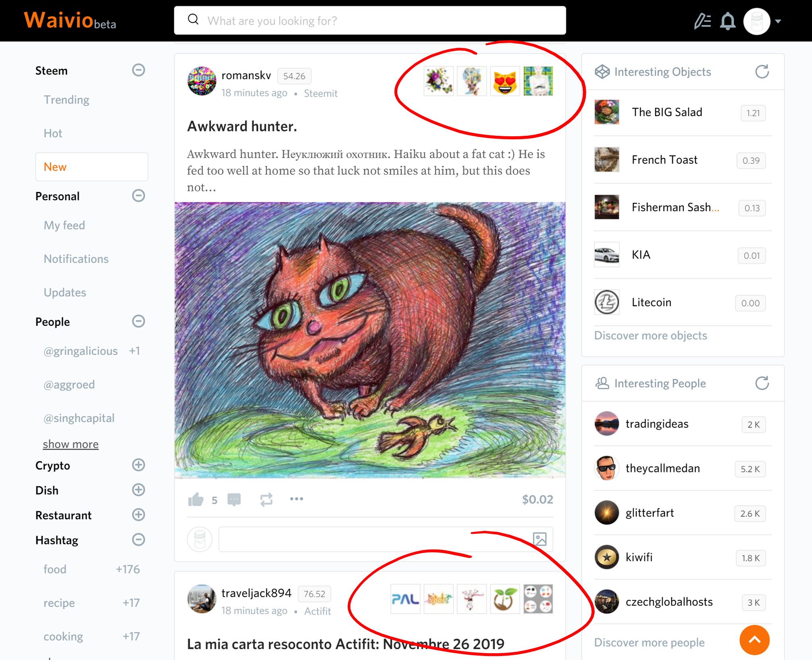Open the user avatar dropdown arrow
This screenshot has height=660, width=812.
778,21
